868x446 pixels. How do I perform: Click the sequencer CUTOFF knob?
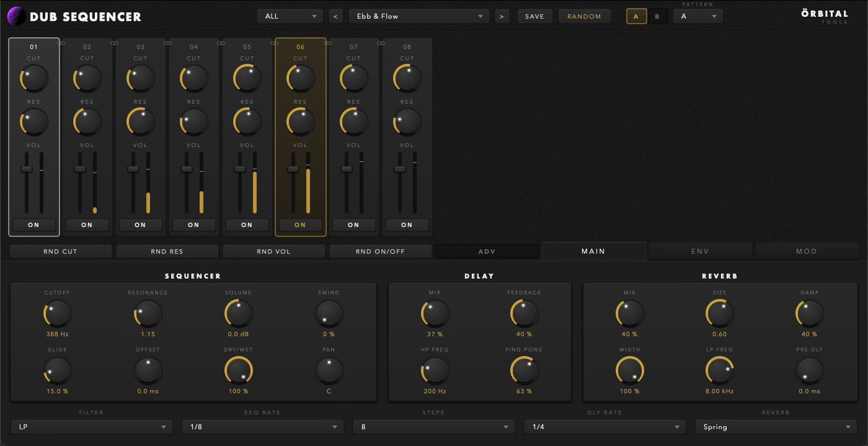[57, 314]
